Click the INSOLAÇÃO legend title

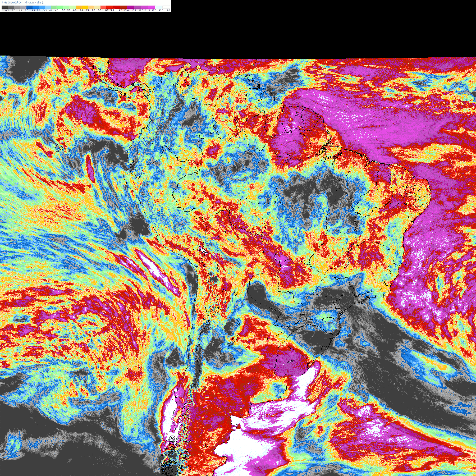tap(12, 3)
